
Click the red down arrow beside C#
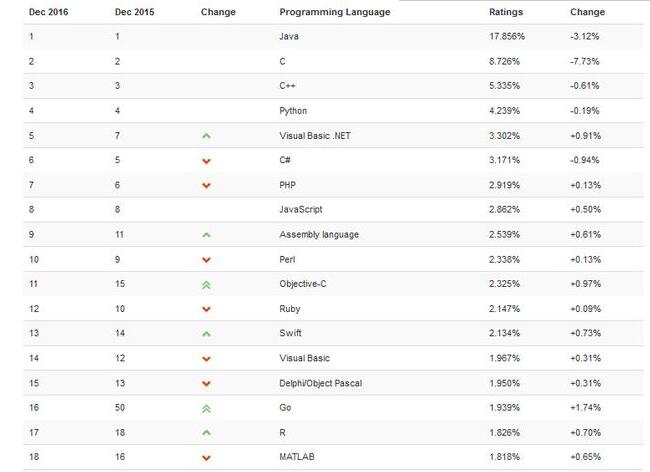click(x=206, y=161)
